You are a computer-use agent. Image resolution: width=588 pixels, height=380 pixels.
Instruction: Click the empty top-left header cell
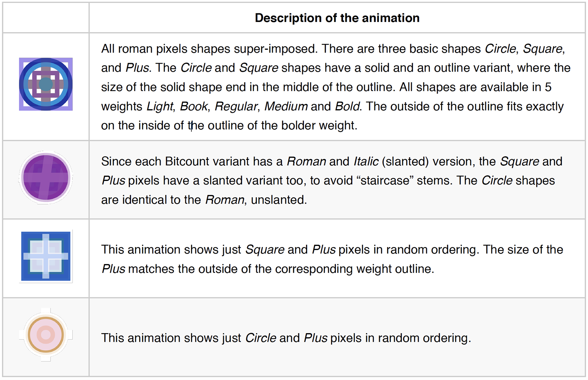pos(46,18)
